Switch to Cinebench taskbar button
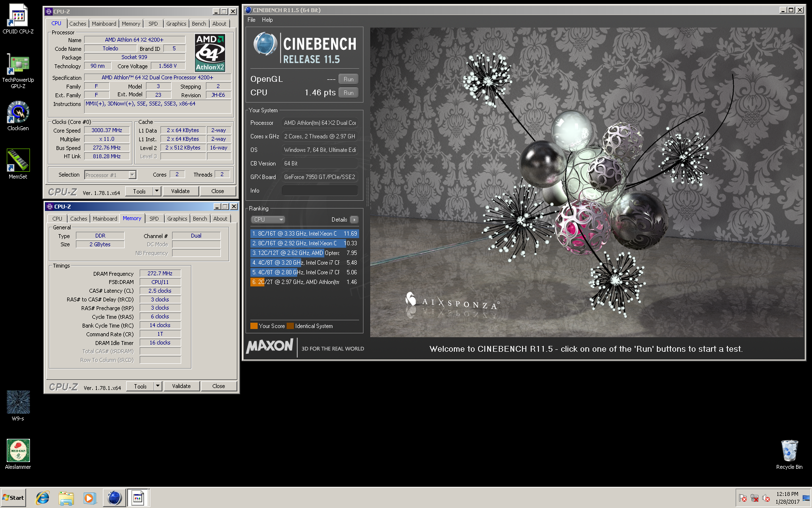Viewport: 812px width, 508px height. [115, 498]
